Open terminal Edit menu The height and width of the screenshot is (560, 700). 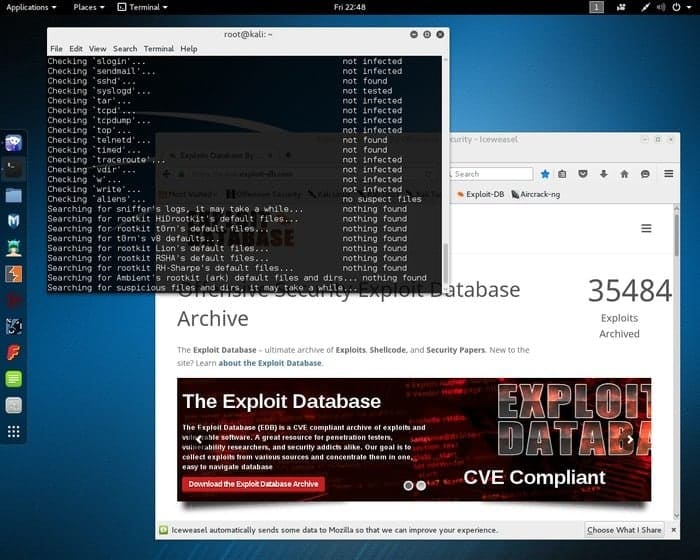coord(75,49)
